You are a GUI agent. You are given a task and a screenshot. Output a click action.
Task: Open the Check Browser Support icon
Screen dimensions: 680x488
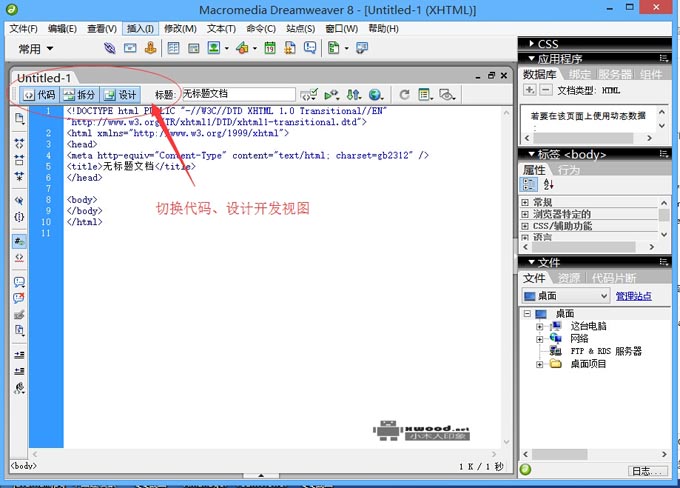click(x=332, y=95)
